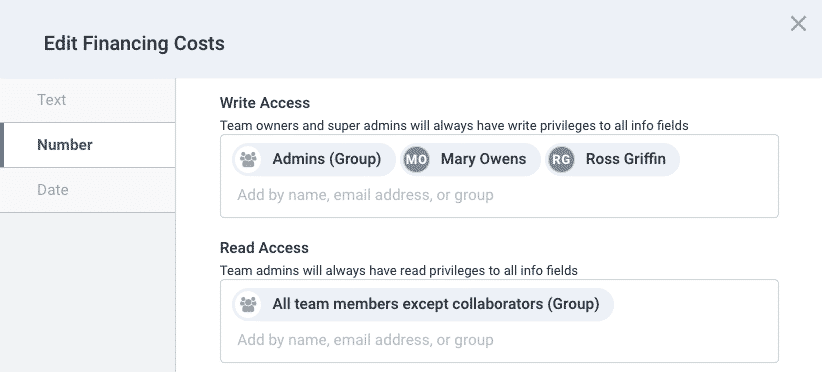Click the Edit Financing Costs title
Image resolution: width=822 pixels, height=372 pixels.
134,43
